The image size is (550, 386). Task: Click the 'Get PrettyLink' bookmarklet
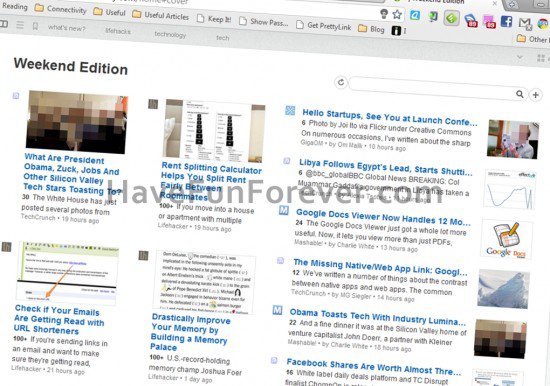click(324, 25)
